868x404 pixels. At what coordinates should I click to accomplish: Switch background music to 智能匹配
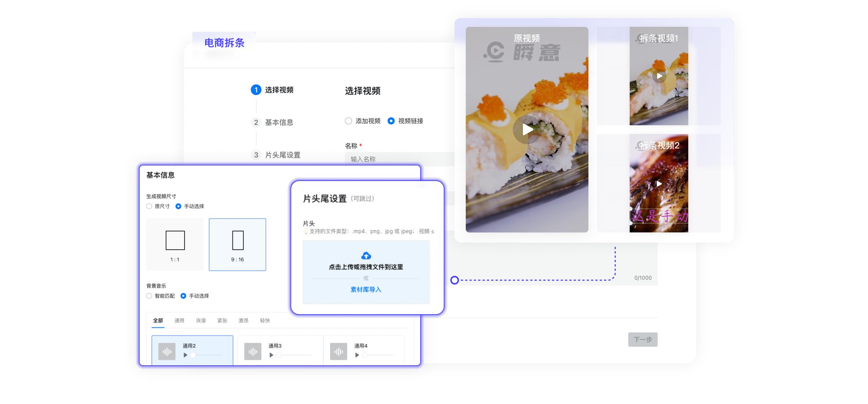[149, 296]
